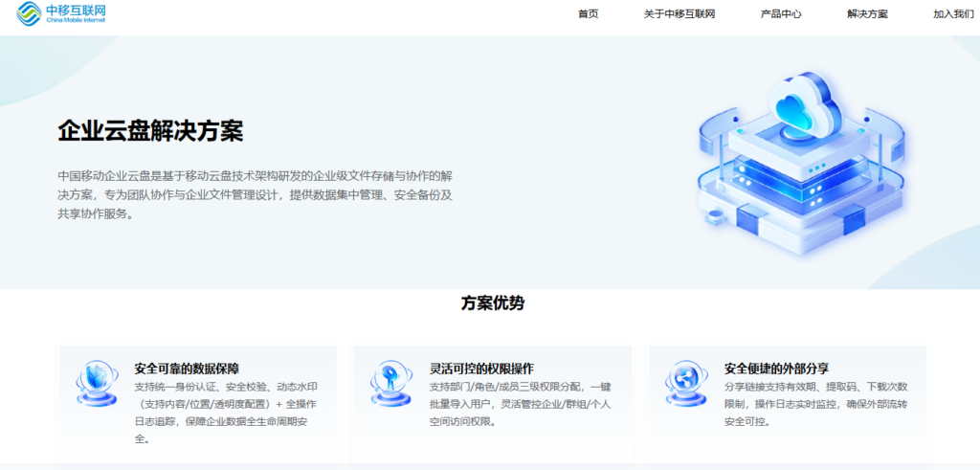The height and width of the screenshot is (470, 980).
Task: Click the 方案优势 section title
Action: coord(493,303)
